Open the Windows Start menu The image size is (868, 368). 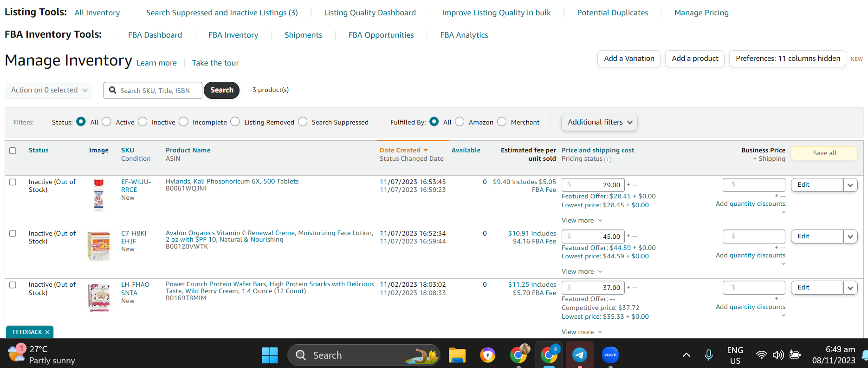pyautogui.click(x=270, y=355)
